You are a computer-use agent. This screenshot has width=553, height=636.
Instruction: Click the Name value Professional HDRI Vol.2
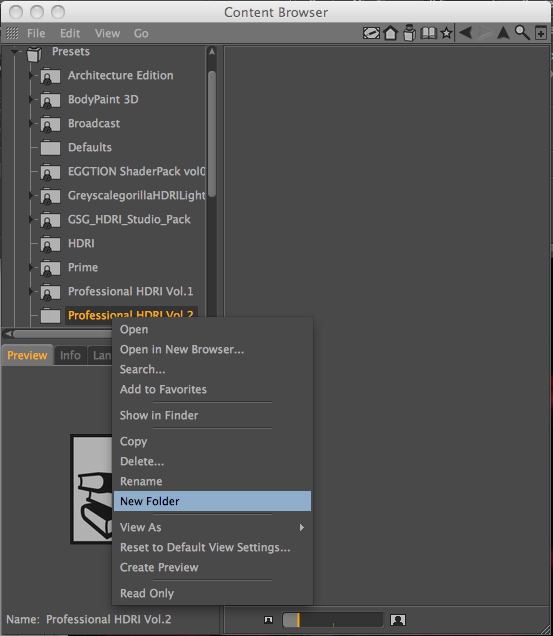(109, 619)
